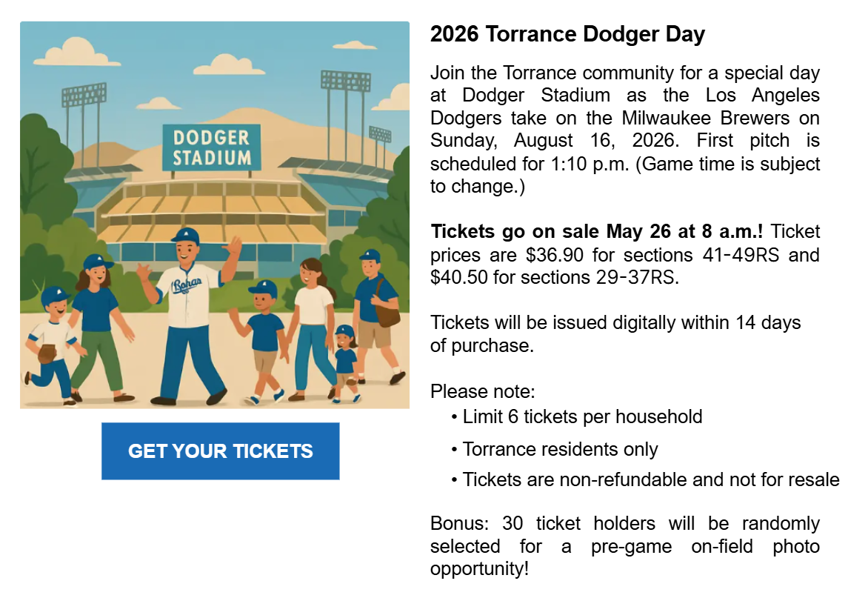Image resolution: width=868 pixels, height=598 pixels.
Task: Click the Dodger Stadium sign in the illustration
Action: pos(212,147)
